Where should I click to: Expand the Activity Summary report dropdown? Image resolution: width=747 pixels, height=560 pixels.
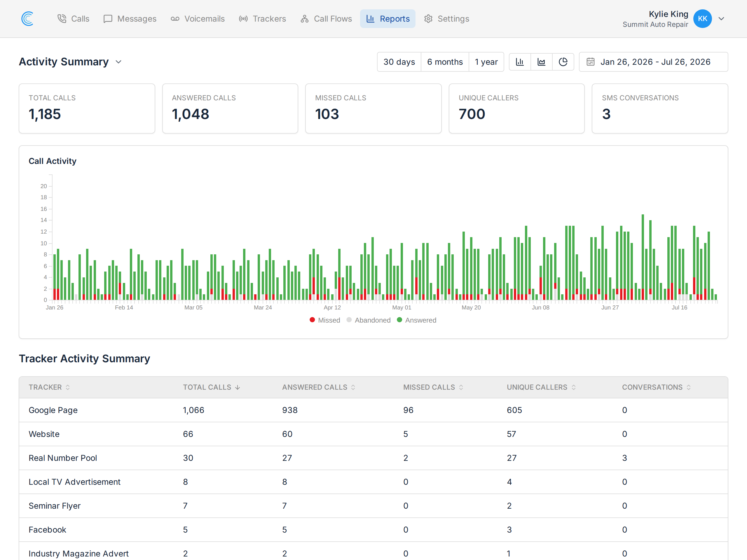118,62
